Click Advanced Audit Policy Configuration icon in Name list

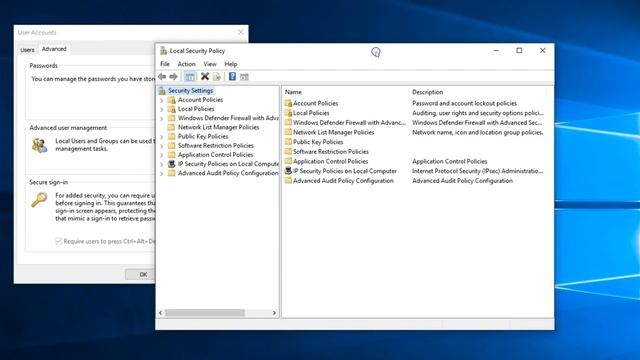point(288,181)
